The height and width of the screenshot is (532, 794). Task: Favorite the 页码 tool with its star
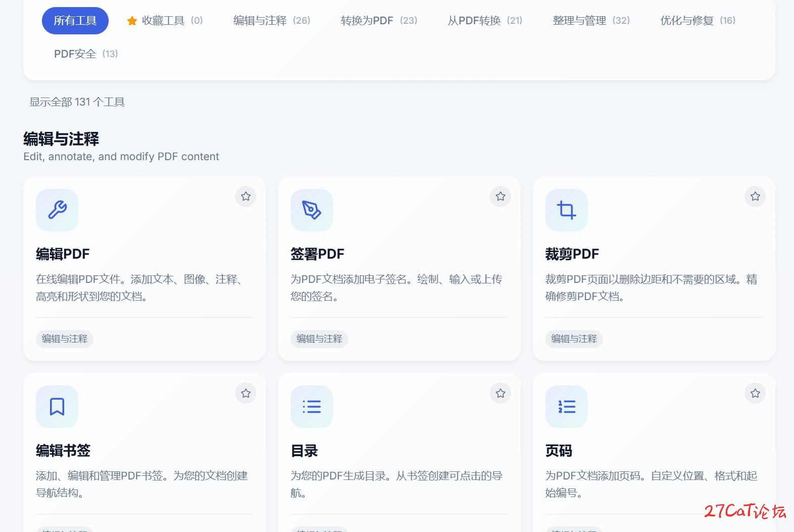coord(755,393)
